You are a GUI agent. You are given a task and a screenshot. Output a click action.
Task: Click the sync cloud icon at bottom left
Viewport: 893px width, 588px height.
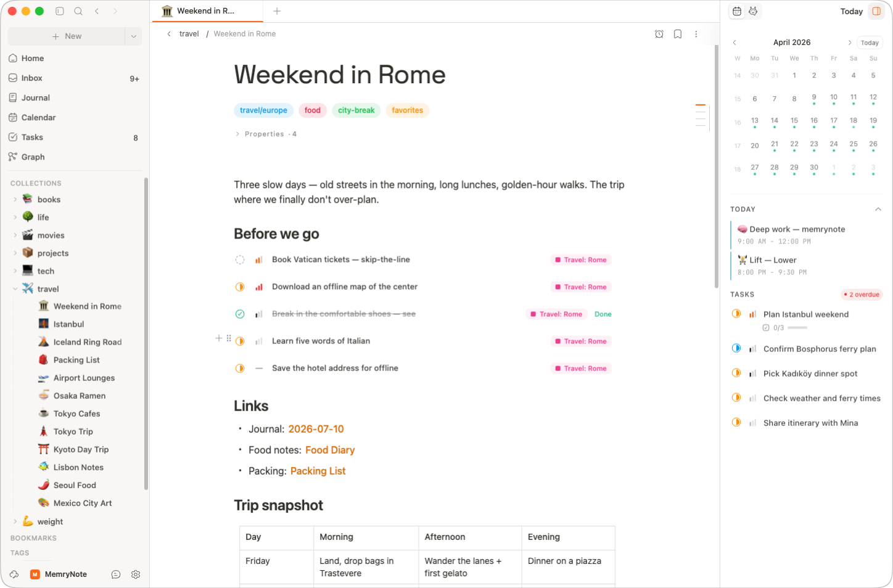[x=14, y=574]
